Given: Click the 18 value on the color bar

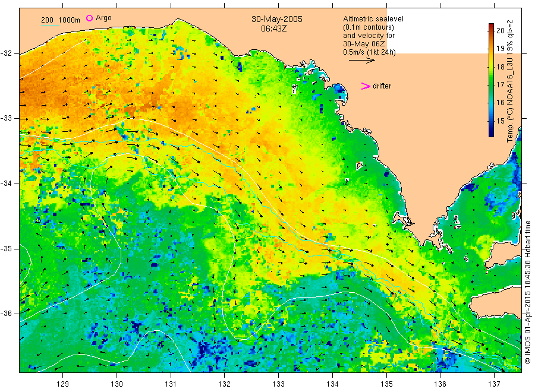Looking at the screenshot, I should 500,67.
